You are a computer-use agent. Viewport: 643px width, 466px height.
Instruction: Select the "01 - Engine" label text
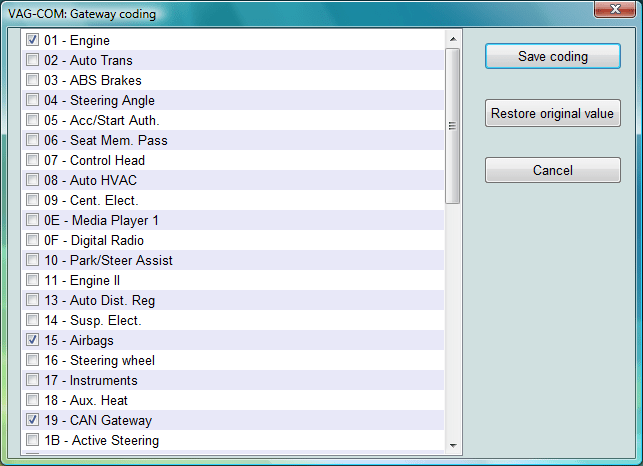(77, 40)
